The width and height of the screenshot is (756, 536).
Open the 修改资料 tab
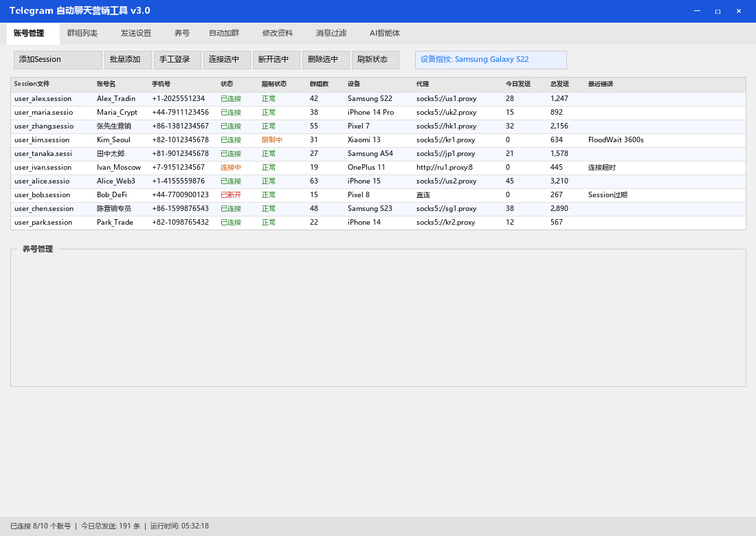(278, 33)
